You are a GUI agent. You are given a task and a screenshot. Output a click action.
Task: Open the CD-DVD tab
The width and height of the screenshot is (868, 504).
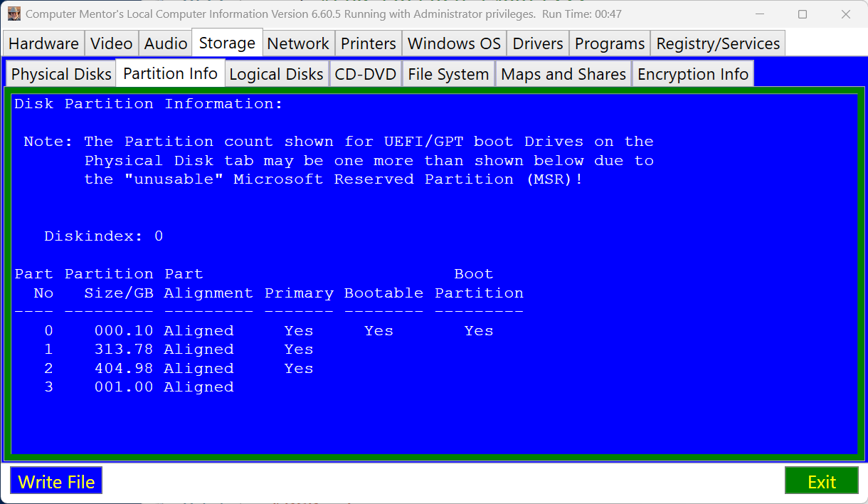click(x=366, y=73)
